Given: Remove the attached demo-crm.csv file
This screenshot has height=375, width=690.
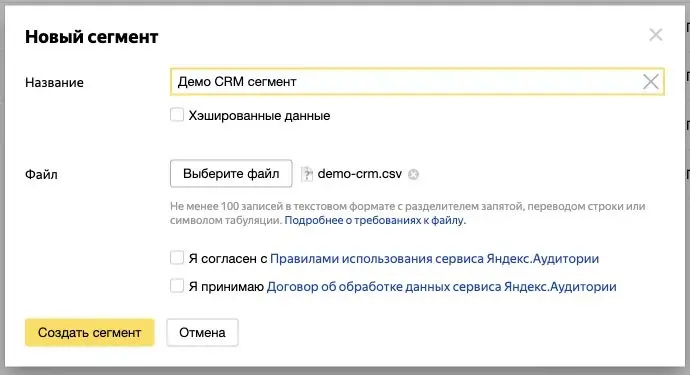Looking at the screenshot, I should click(413, 175).
